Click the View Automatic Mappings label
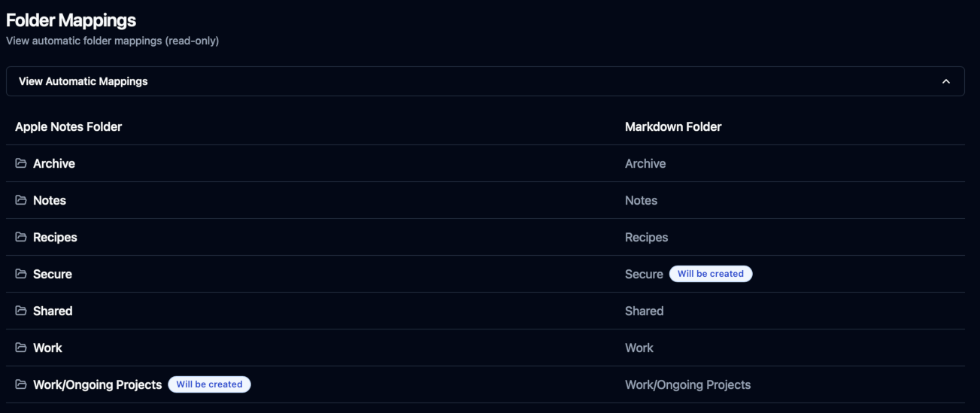 pos(83,81)
